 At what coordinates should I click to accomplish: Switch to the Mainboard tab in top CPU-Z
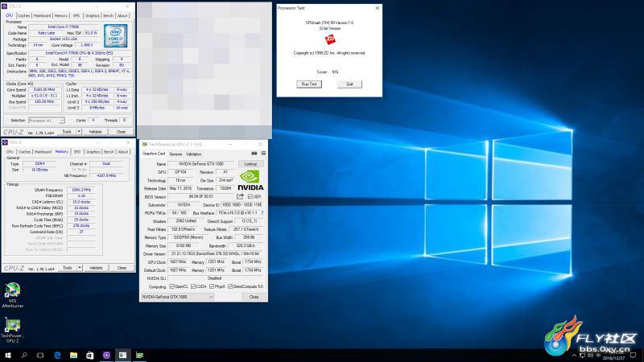coord(43,15)
